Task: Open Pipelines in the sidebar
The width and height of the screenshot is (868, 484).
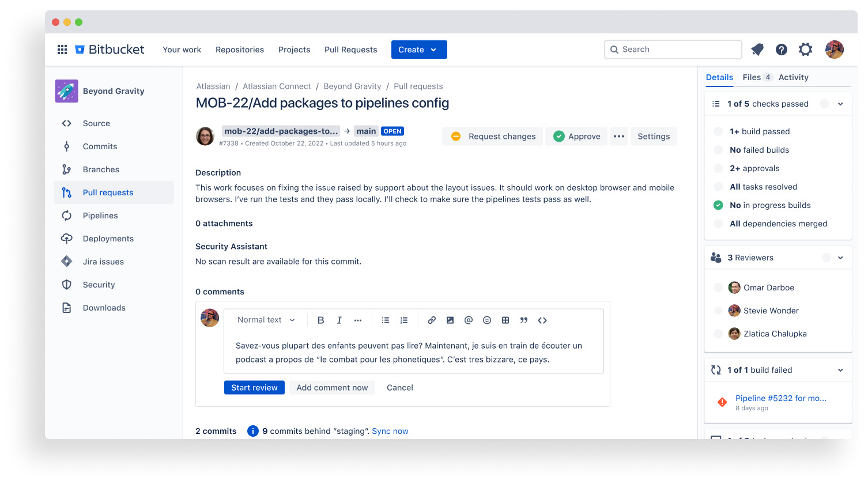Action: coord(114,215)
